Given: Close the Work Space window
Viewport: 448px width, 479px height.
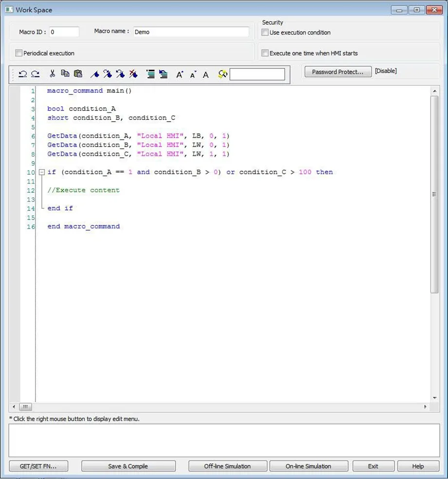Looking at the screenshot, I should [434, 10].
